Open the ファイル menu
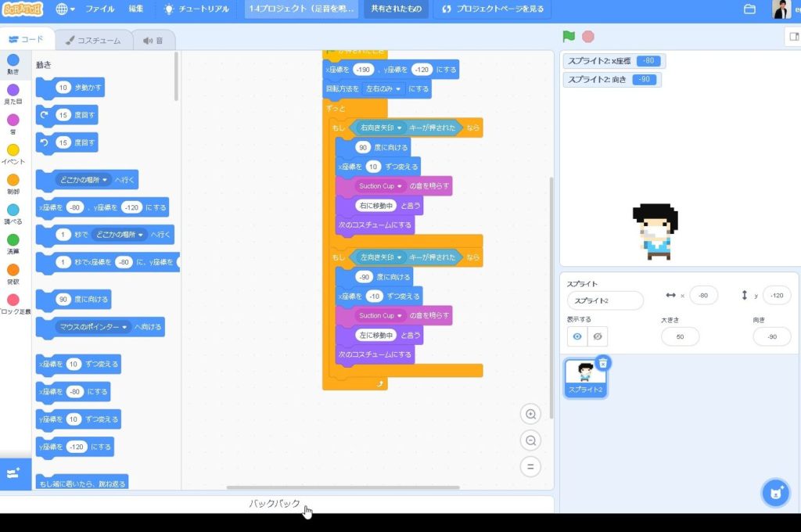 (99, 9)
